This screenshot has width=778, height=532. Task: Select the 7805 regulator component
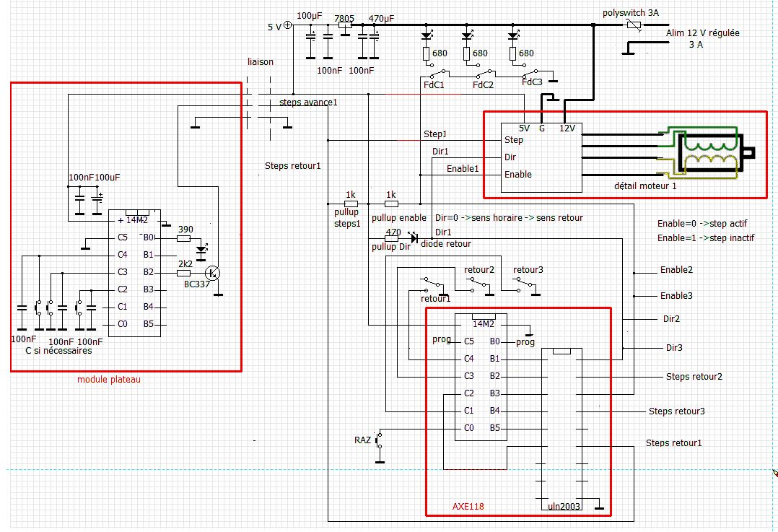tap(345, 25)
